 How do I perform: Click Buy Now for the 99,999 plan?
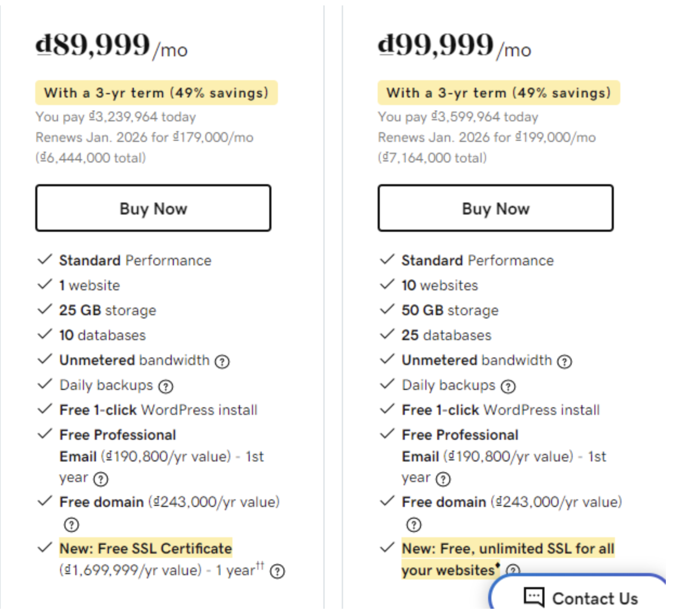(x=496, y=209)
